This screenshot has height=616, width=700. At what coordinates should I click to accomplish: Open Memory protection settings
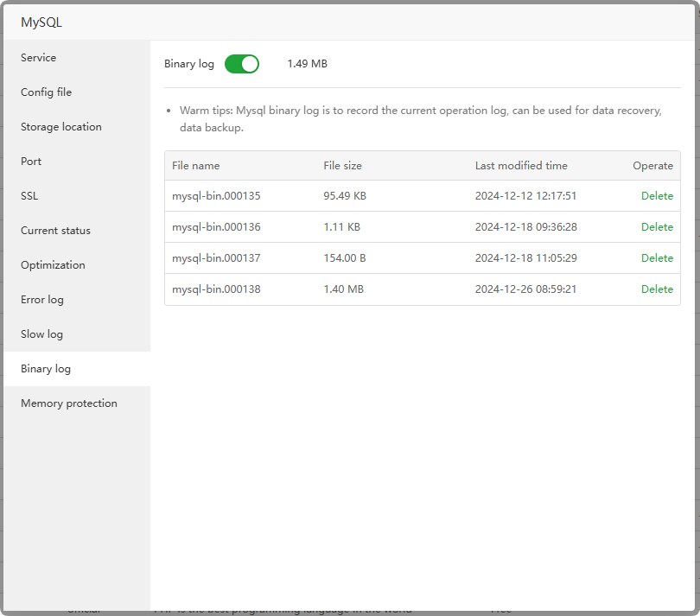tap(69, 403)
